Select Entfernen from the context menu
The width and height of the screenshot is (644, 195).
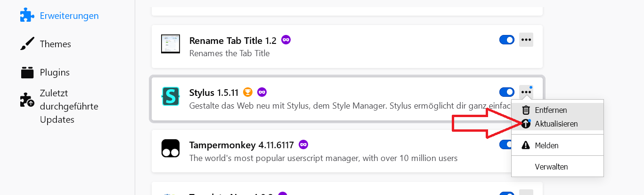(551, 110)
